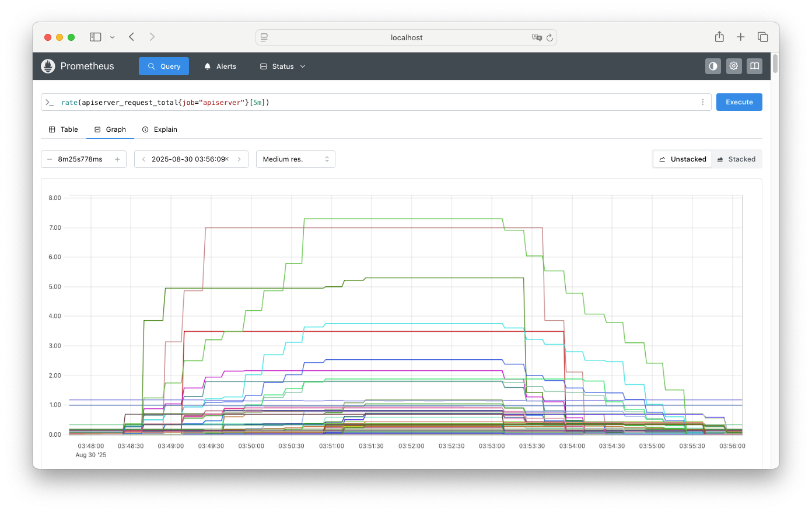The image size is (812, 512).
Task: Open the settings gear in Prometheus header
Action: click(734, 66)
